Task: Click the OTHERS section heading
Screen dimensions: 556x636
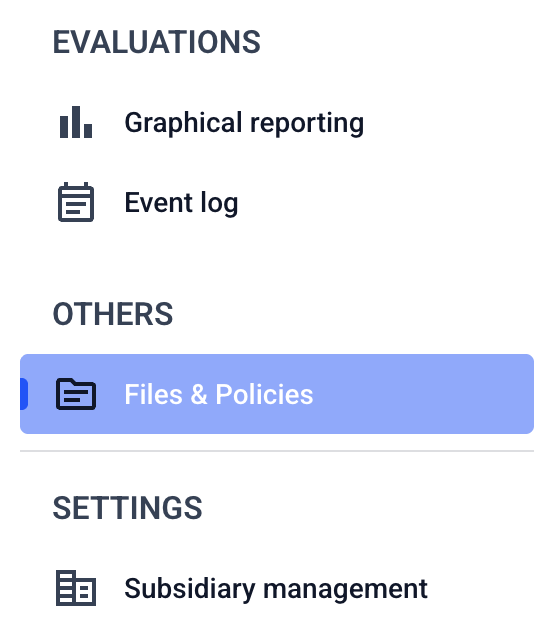Action: tap(113, 314)
